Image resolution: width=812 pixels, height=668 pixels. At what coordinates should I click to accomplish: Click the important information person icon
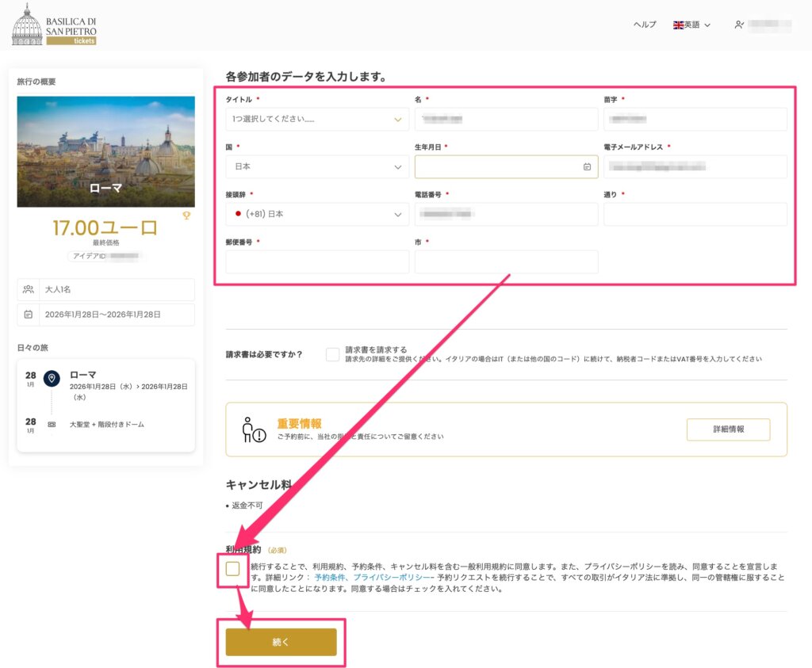[253, 430]
